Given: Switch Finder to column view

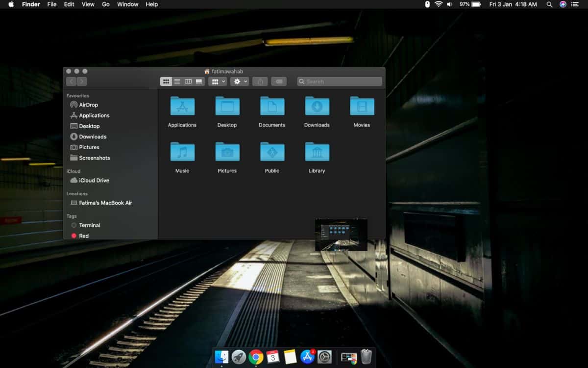Looking at the screenshot, I should click(188, 81).
